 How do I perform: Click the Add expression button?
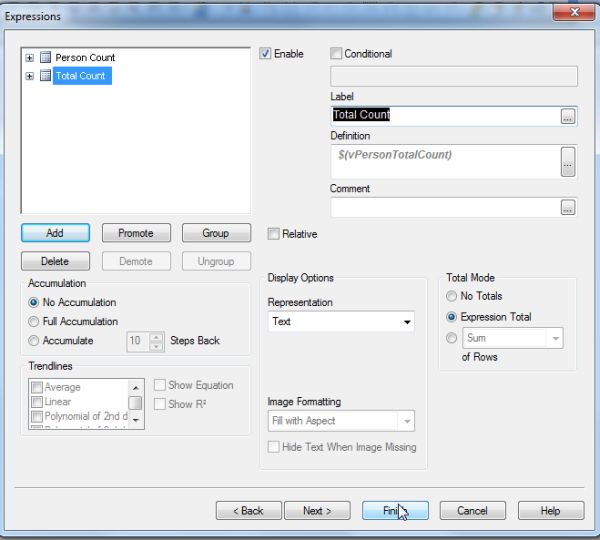coord(55,233)
